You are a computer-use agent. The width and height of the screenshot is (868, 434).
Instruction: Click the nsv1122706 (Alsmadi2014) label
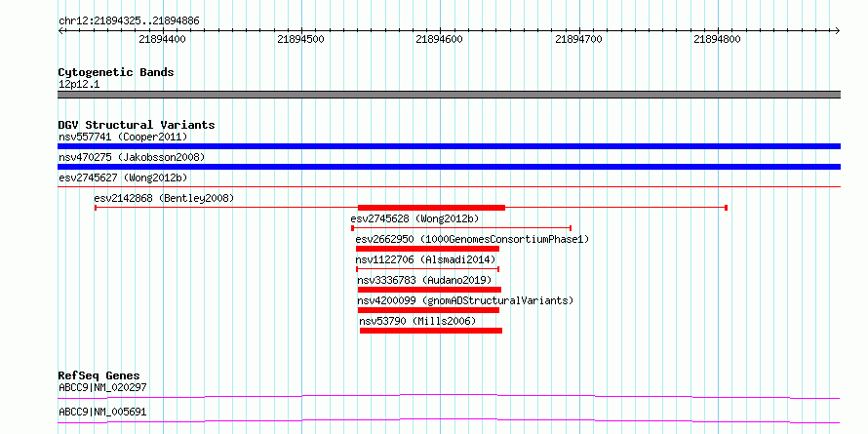425,259
